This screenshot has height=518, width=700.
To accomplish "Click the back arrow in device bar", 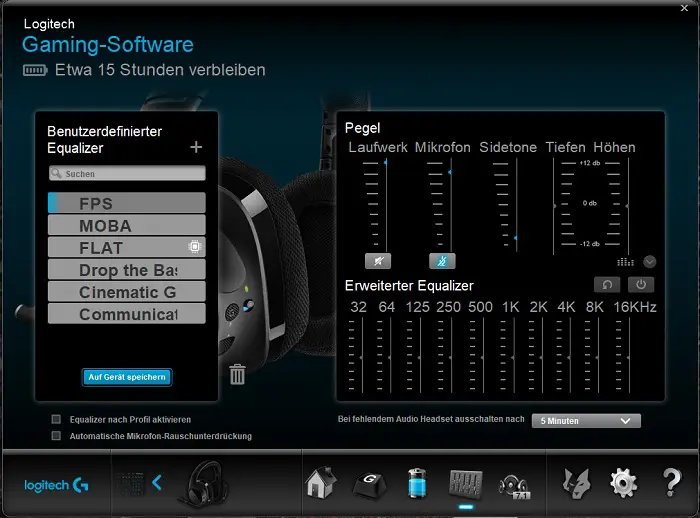I will tap(157, 482).
